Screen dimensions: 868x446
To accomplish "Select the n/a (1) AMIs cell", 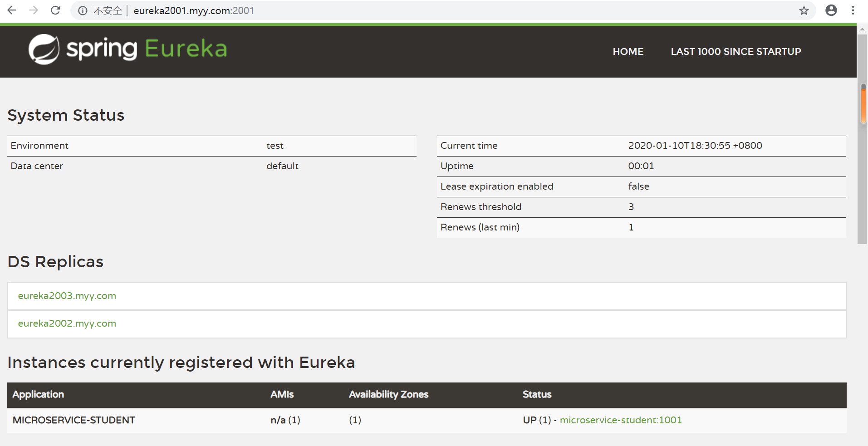I will click(x=285, y=420).
